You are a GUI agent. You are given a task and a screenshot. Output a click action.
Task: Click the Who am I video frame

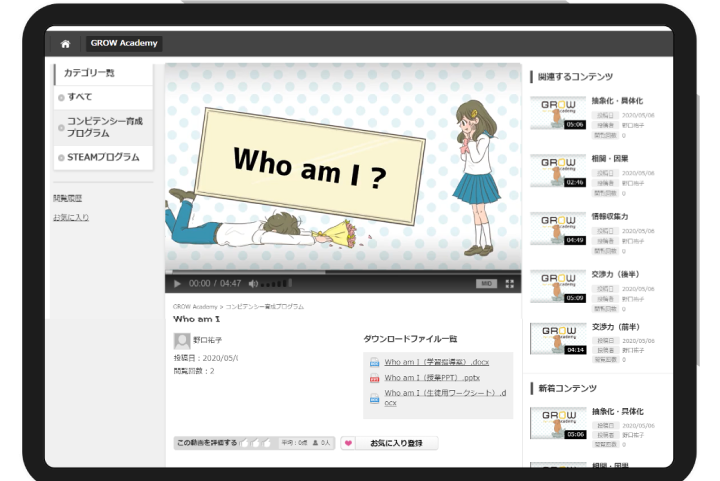[343, 167]
